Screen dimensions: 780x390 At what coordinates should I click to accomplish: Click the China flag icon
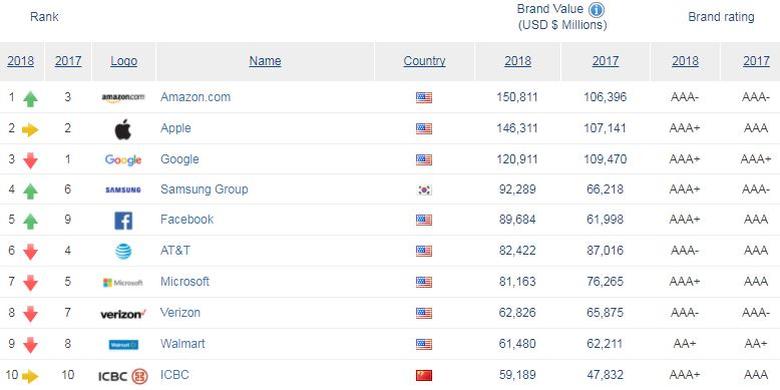point(424,376)
